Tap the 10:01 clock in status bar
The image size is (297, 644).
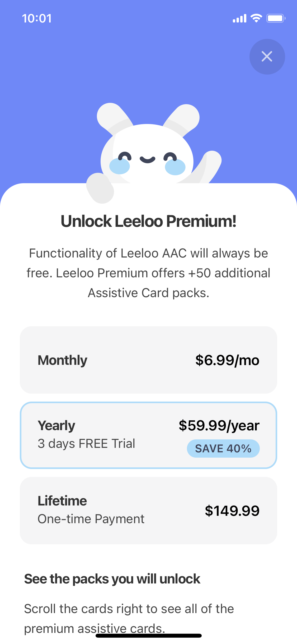(x=37, y=19)
